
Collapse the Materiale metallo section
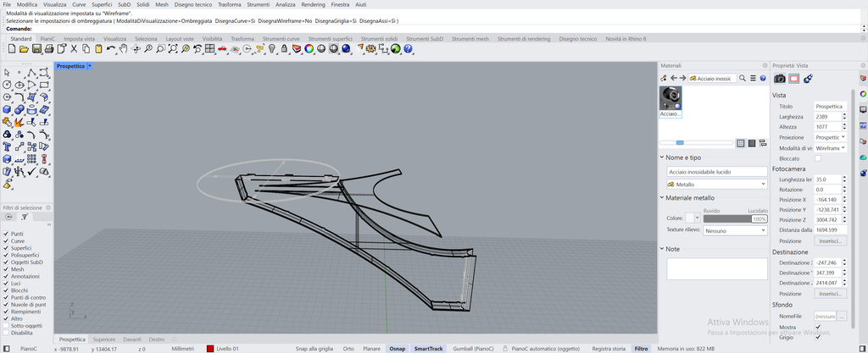click(x=662, y=198)
